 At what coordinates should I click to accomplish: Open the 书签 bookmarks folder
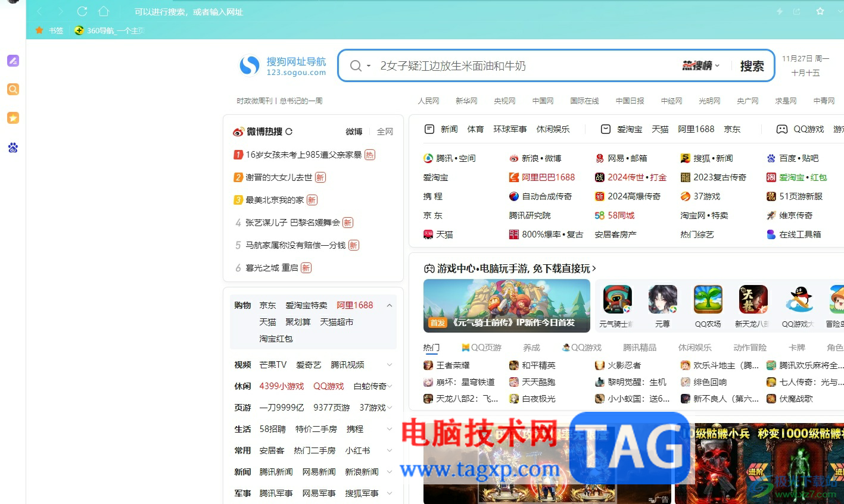[49, 30]
